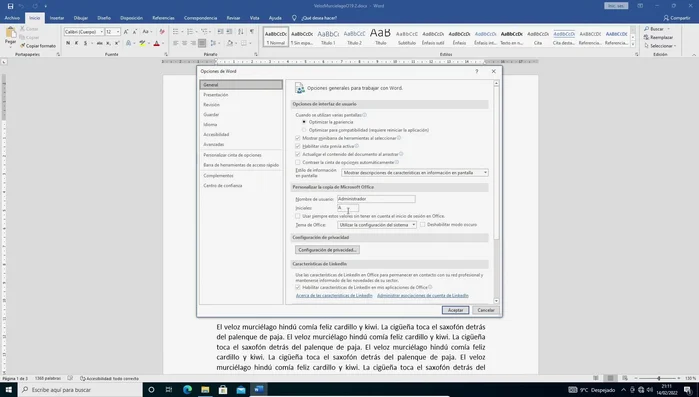Expand the styles gallery arrow

(633, 44)
